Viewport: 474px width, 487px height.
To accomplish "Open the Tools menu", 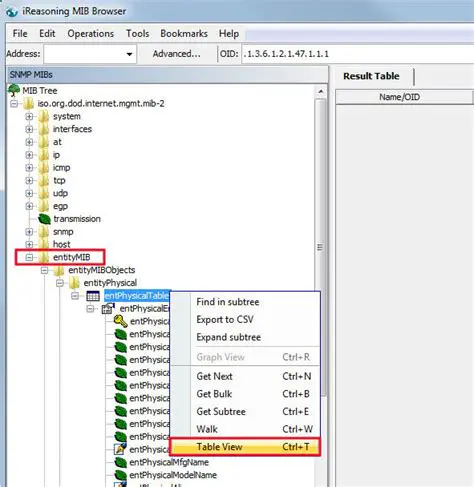I will tap(137, 34).
